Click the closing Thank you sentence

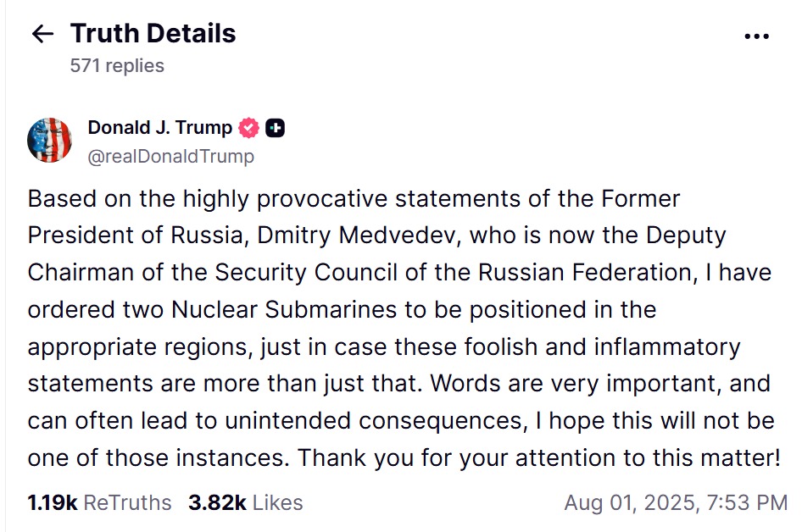[539, 458]
